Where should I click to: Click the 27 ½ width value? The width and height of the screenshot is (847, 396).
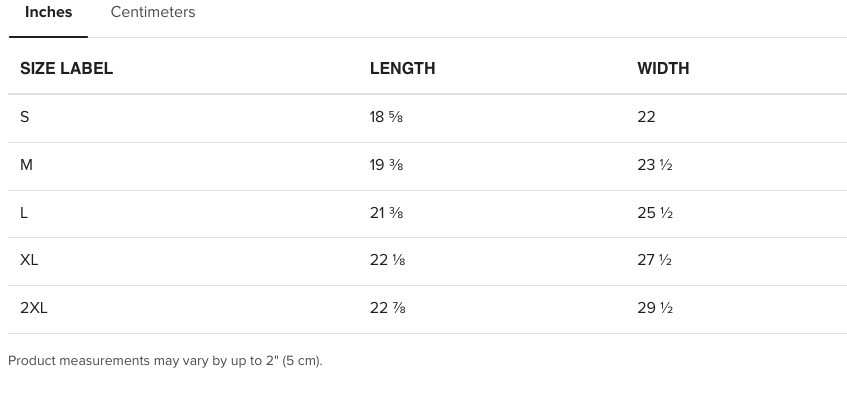tap(655, 260)
